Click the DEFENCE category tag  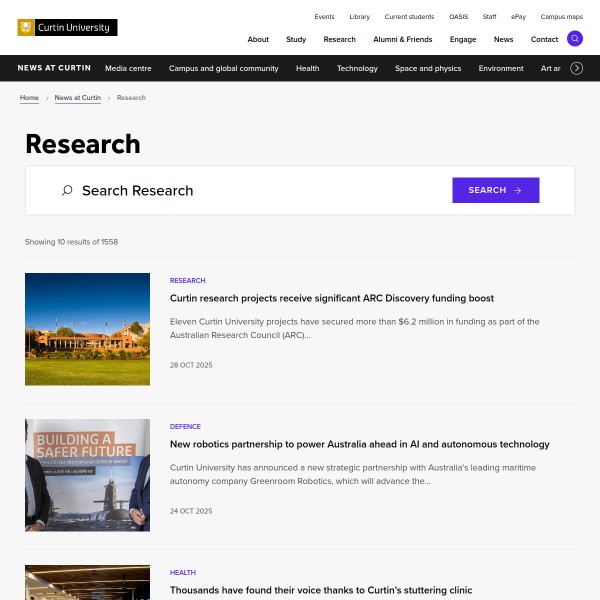(185, 426)
